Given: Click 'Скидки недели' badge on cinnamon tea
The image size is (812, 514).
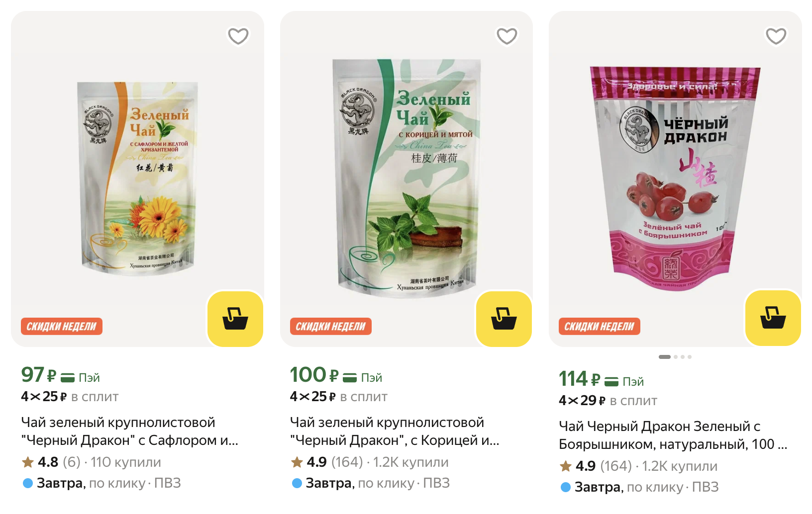Looking at the screenshot, I should 331,326.
